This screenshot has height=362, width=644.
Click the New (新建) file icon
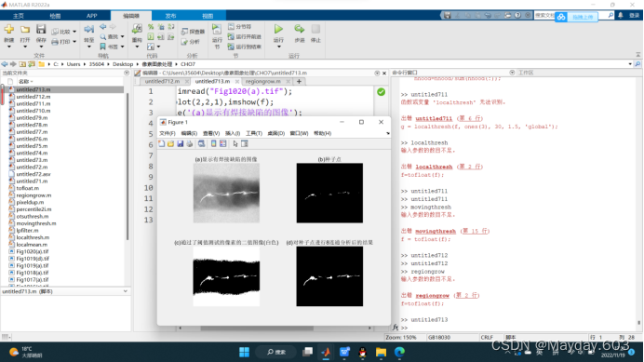pyautogui.click(x=8, y=30)
